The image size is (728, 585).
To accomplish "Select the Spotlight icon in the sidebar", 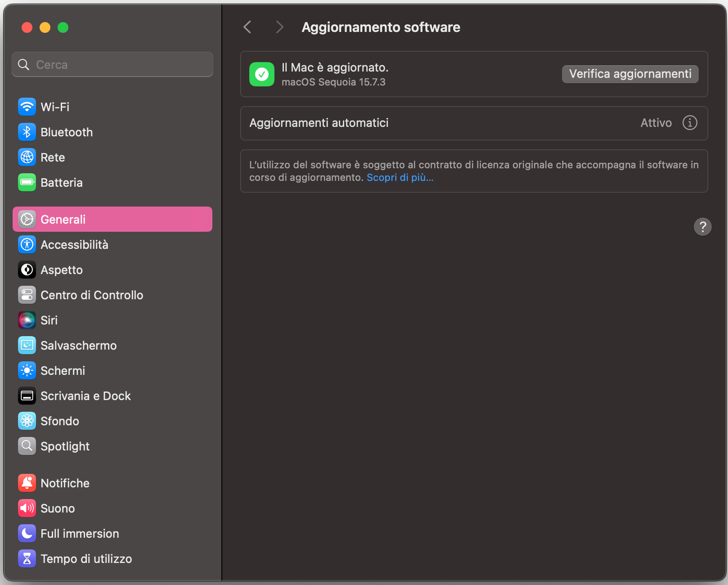I will pos(27,446).
